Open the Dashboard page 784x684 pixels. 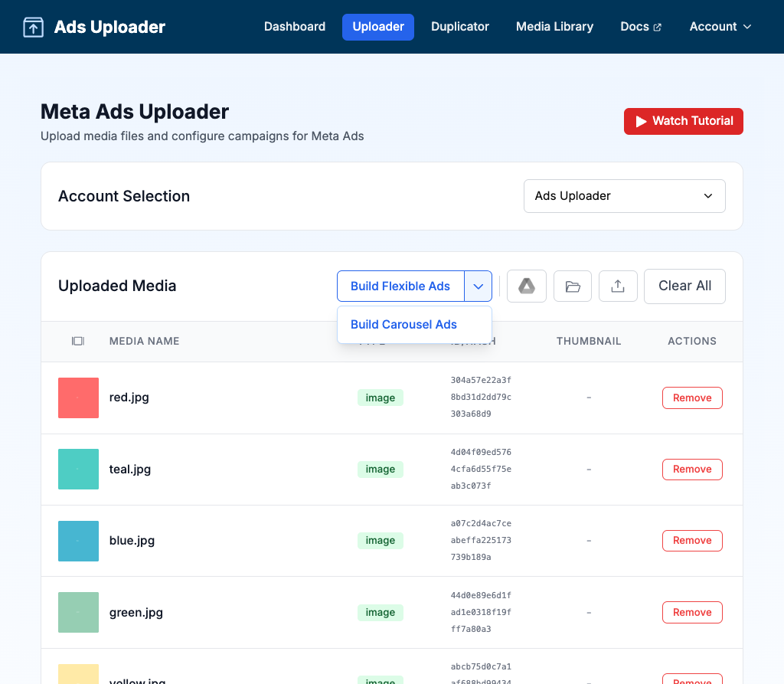click(295, 27)
